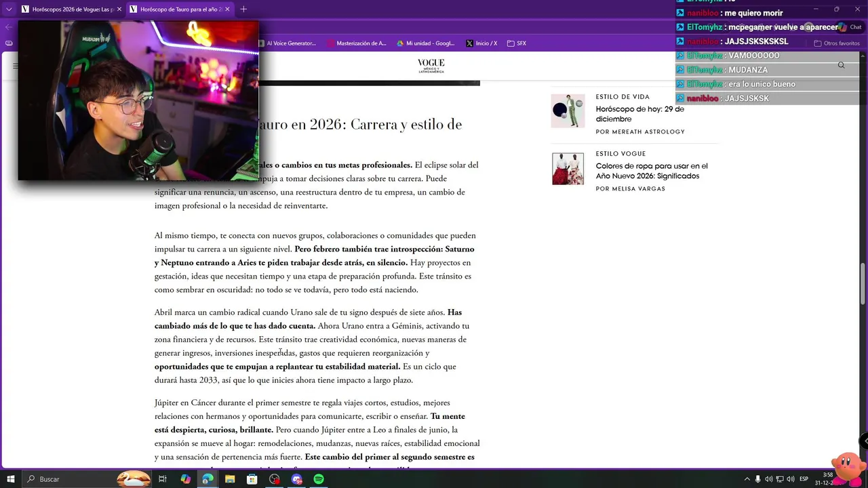Image resolution: width=868 pixels, height=488 pixels.
Task: Open the Otros favoritos folder
Action: (x=837, y=43)
